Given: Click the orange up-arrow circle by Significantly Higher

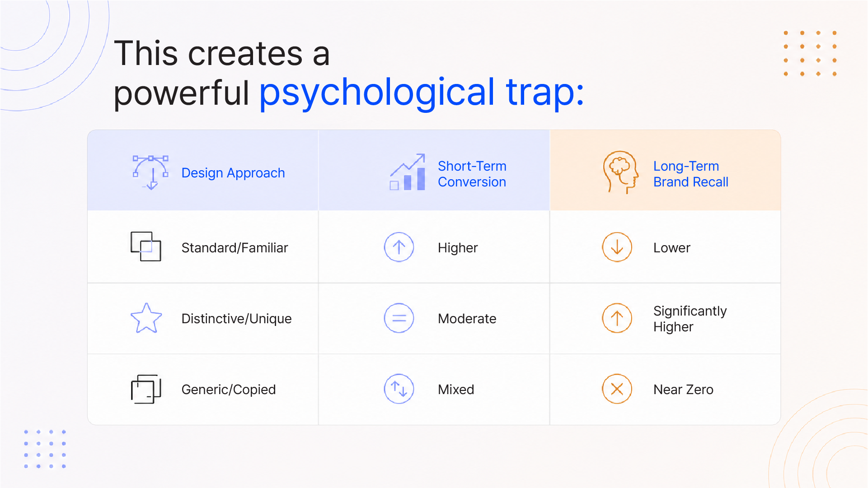Looking at the screenshot, I should click(617, 318).
